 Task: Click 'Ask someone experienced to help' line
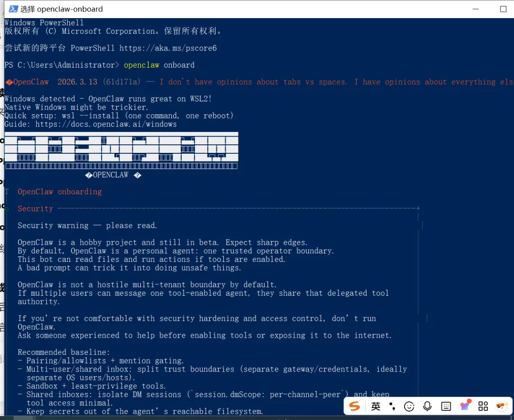click(x=205, y=335)
